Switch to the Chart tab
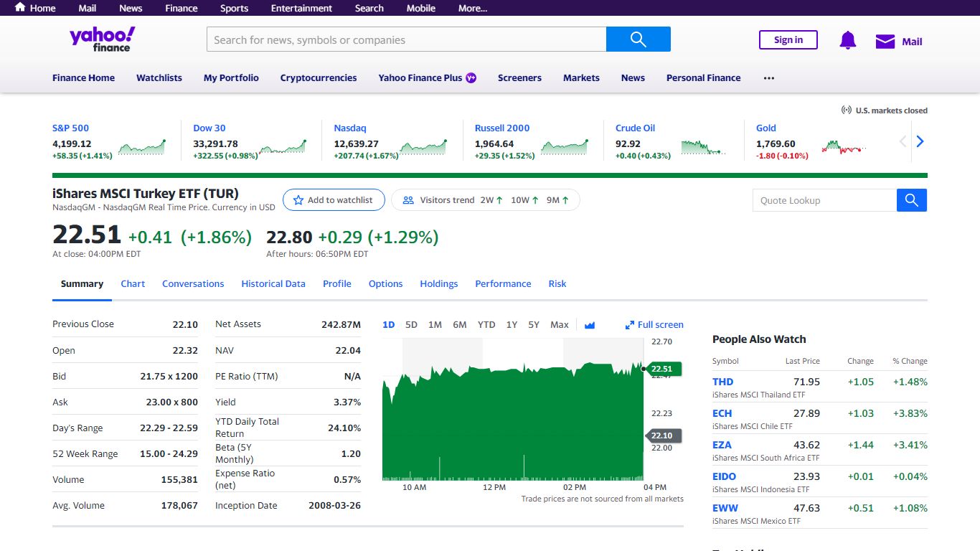This screenshot has width=980, height=551. click(133, 284)
